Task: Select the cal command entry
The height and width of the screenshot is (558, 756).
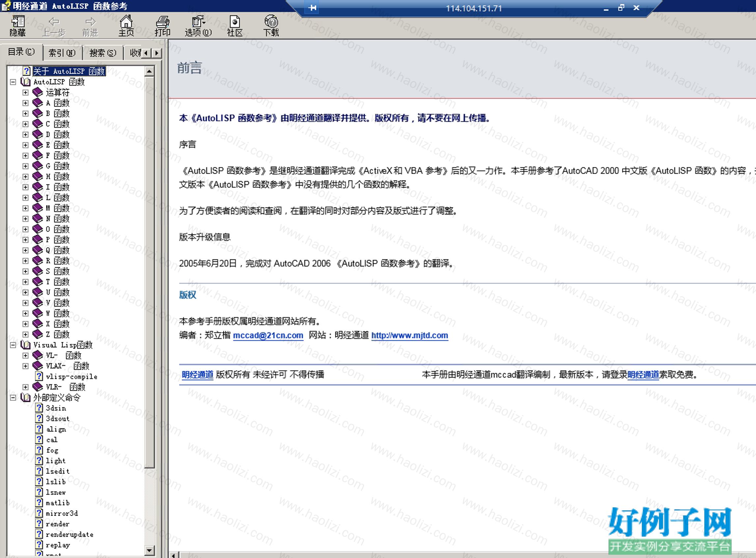Action: (x=52, y=440)
